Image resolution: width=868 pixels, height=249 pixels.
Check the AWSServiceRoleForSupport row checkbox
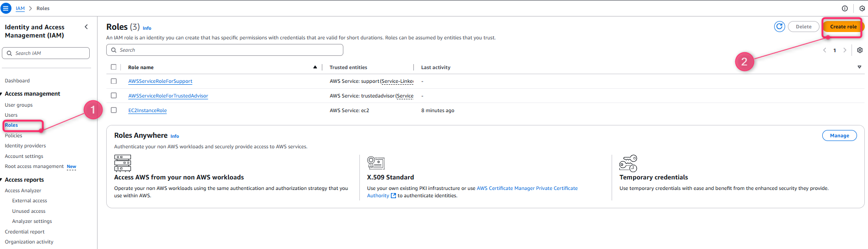(x=114, y=81)
